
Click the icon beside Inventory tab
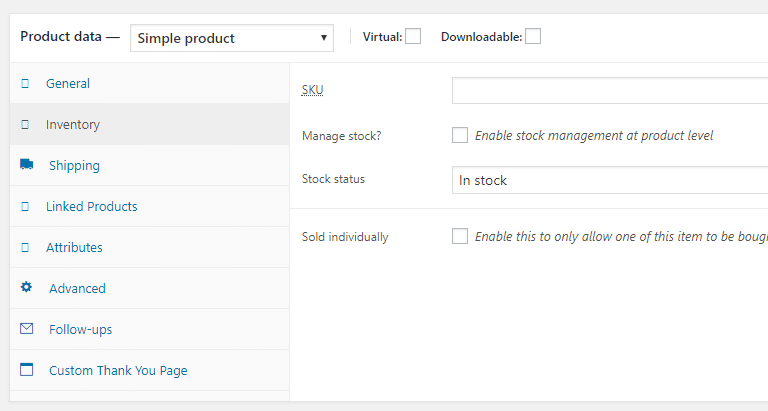coord(25,125)
